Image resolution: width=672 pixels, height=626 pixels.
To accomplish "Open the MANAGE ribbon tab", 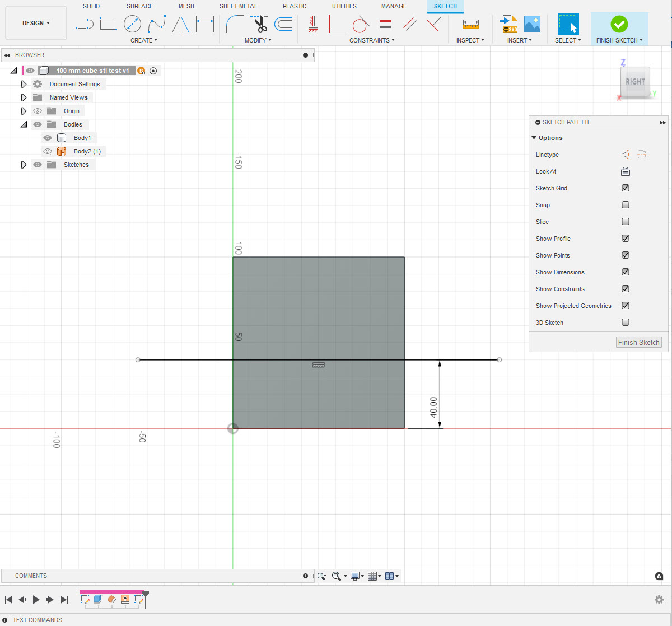I will (x=394, y=6).
